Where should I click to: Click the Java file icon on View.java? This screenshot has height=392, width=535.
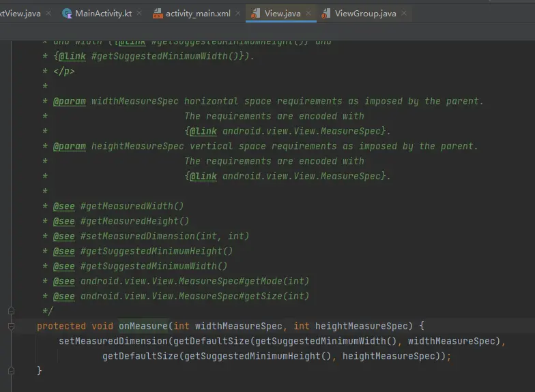[x=255, y=14]
